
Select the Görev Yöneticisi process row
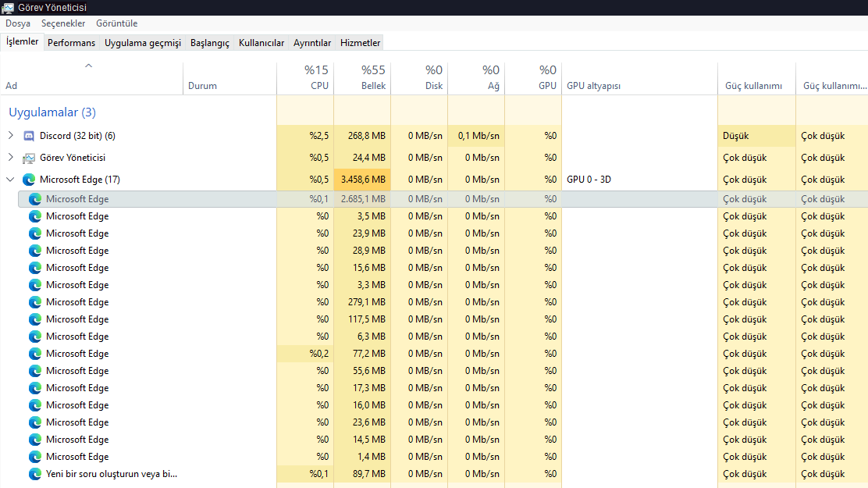(434, 158)
